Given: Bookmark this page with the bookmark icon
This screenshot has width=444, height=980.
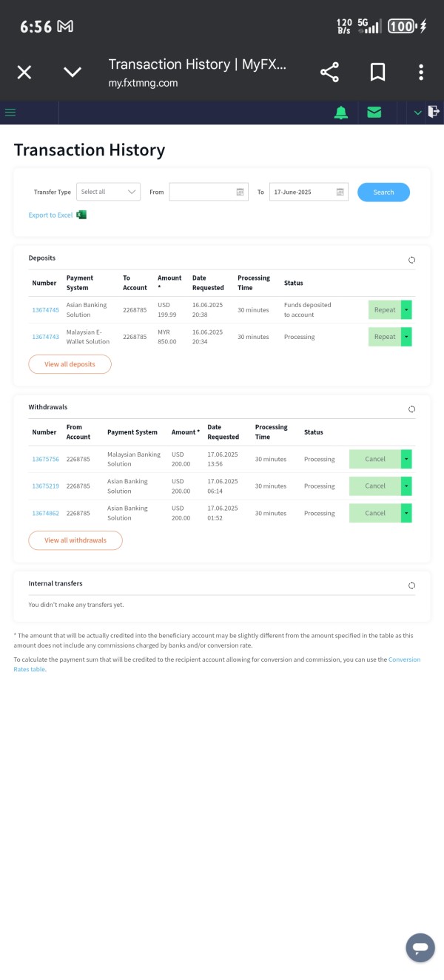Looking at the screenshot, I should point(377,72).
